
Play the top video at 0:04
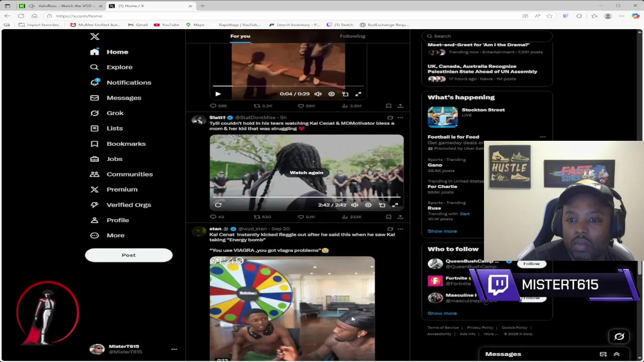(x=218, y=94)
